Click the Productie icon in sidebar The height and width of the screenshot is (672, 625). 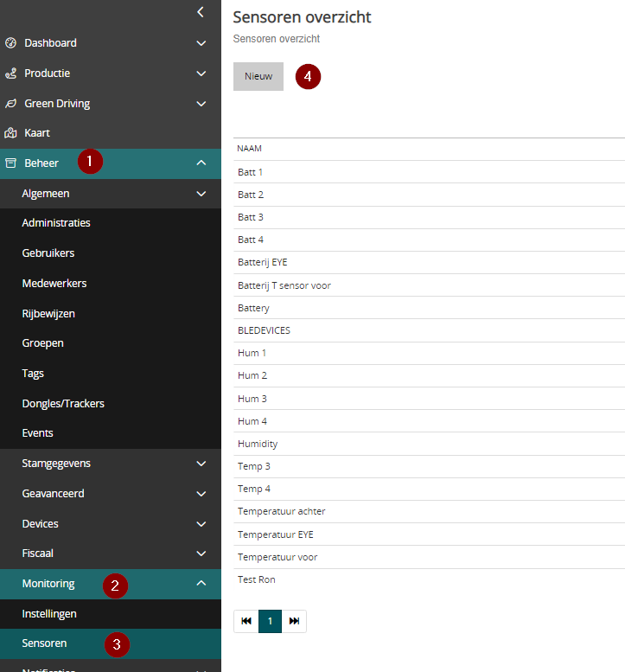click(10, 74)
